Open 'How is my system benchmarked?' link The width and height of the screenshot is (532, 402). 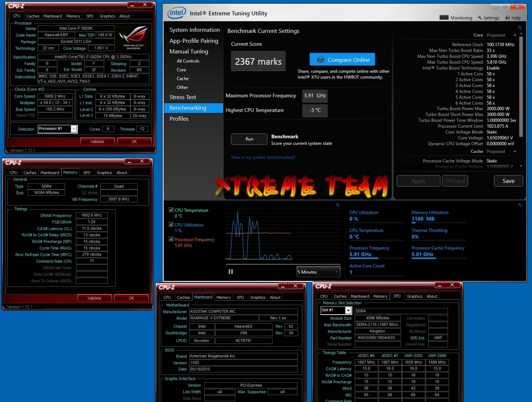coord(263,157)
